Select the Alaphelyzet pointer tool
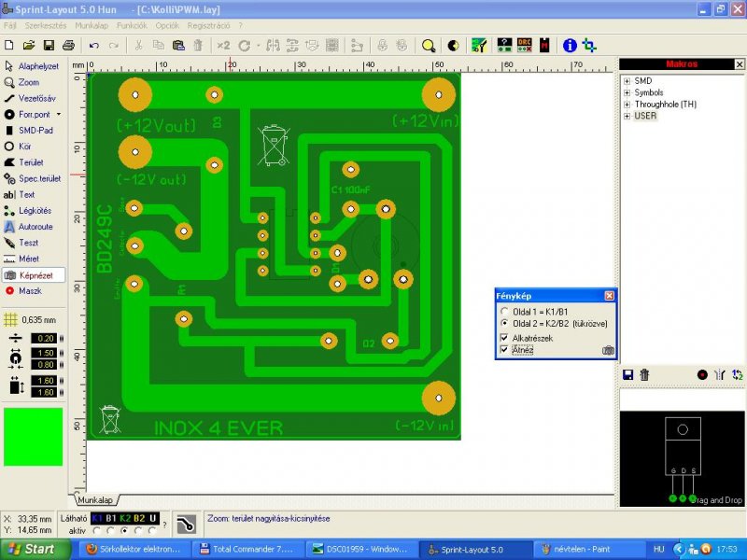Viewport: 747px width, 560px height. tap(32, 66)
